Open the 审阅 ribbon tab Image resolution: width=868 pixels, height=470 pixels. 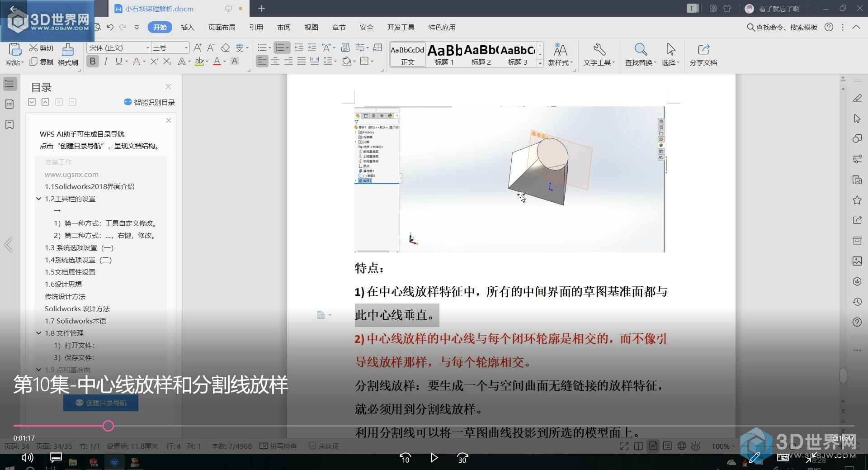(284, 27)
